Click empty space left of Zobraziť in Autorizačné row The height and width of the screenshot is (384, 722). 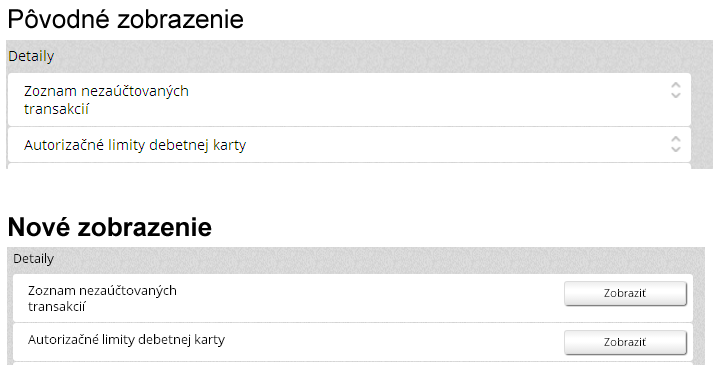[x=394, y=342]
